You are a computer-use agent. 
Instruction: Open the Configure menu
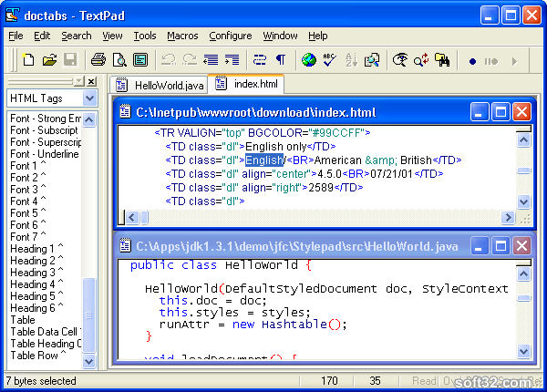(x=231, y=36)
